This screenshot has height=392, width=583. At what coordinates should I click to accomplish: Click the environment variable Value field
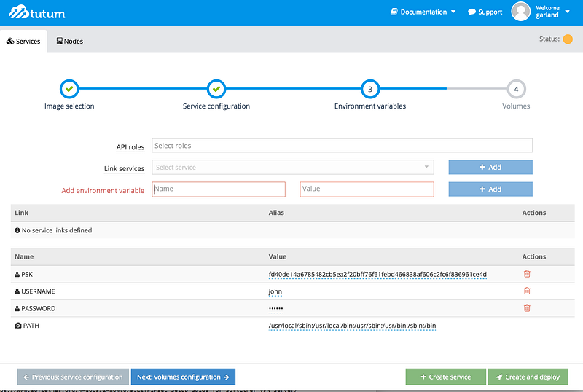coord(367,189)
